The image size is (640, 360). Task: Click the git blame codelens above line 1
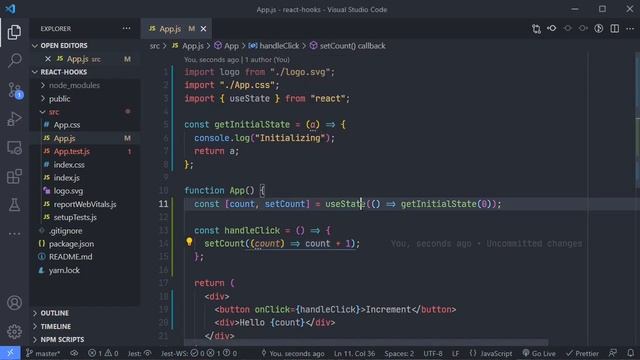237,60
